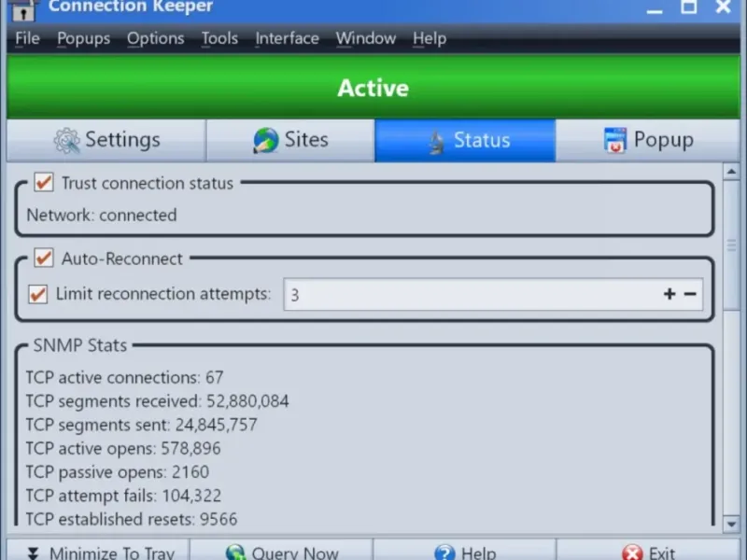Close the Connection Keeper window
The image size is (747, 560).
[x=723, y=7]
